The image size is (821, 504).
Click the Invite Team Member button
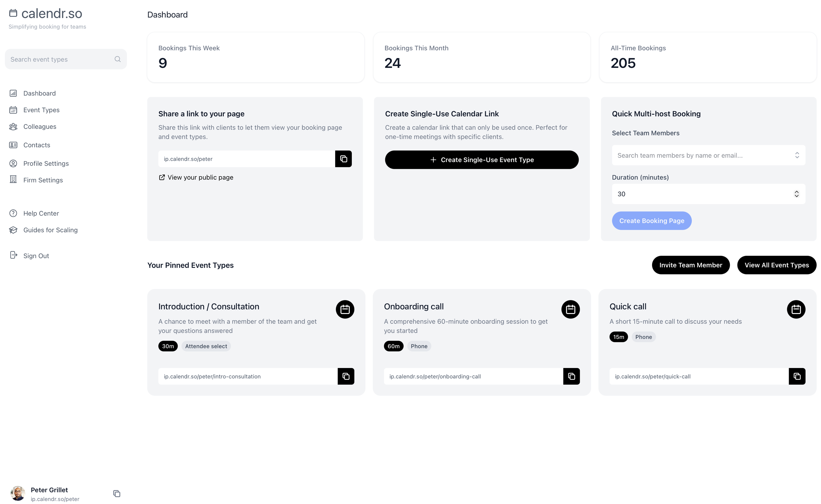point(690,265)
